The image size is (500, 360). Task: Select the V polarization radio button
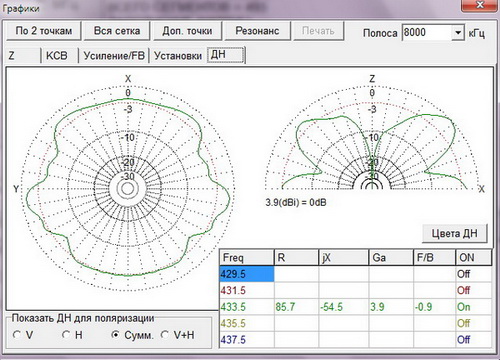click(x=16, y=335)
